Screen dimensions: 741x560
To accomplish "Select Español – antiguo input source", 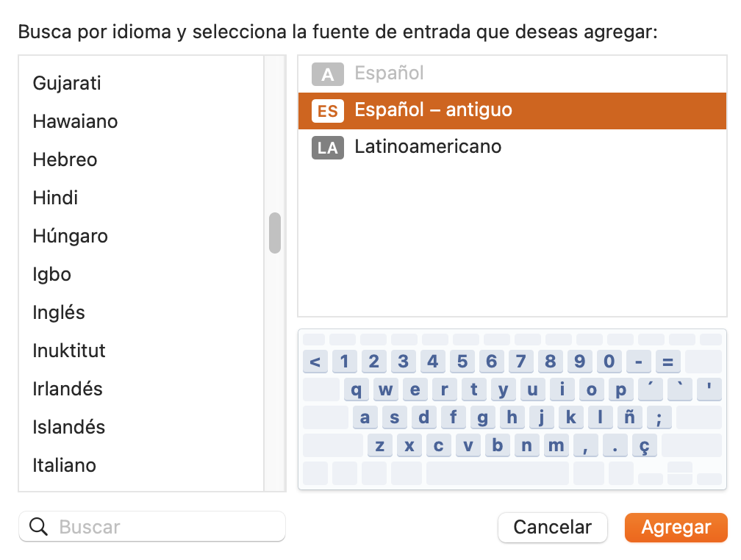I will pos(433,110).
